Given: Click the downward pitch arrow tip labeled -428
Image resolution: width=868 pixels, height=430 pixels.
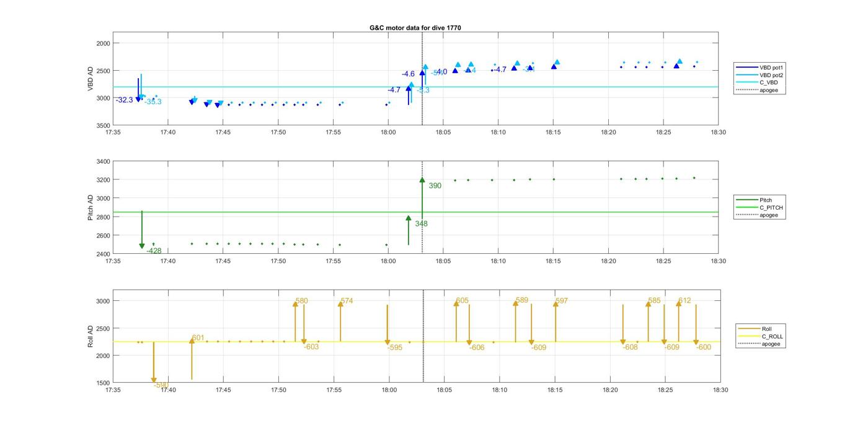Looking at the screenshot, I should tap(142, 246).
